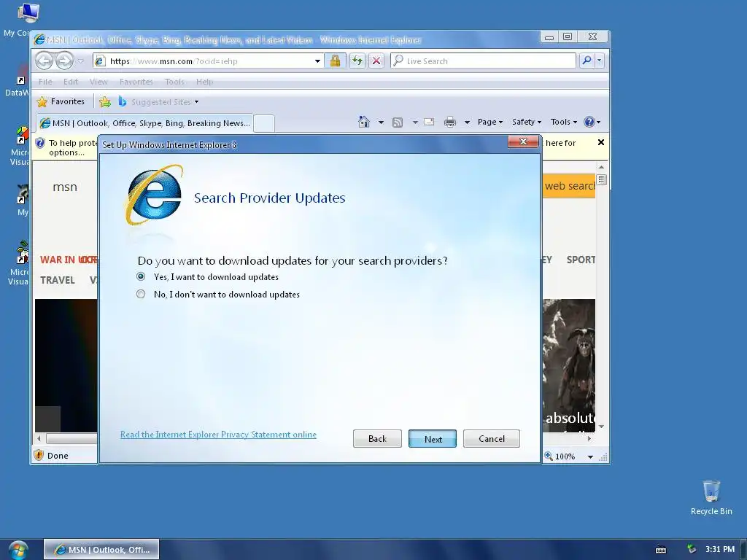Screen dimensions: 747x560
Task: Open the Suggested Sites dropdown
Action: [x=158, y=101]
